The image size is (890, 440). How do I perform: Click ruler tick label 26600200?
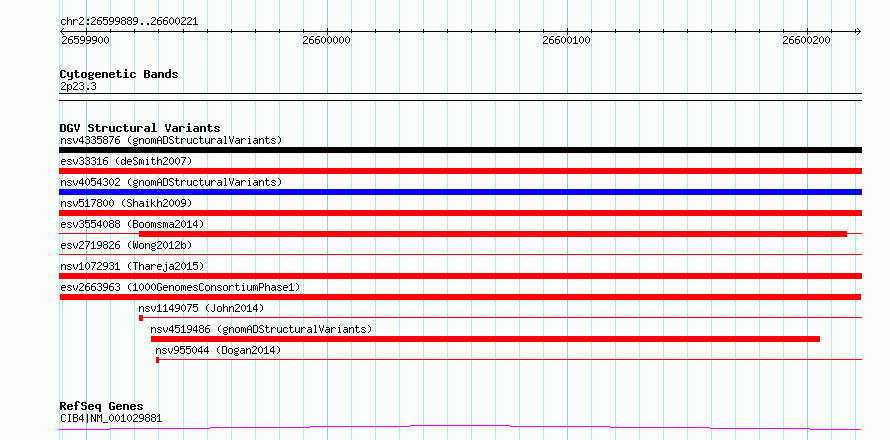point(807,40)
